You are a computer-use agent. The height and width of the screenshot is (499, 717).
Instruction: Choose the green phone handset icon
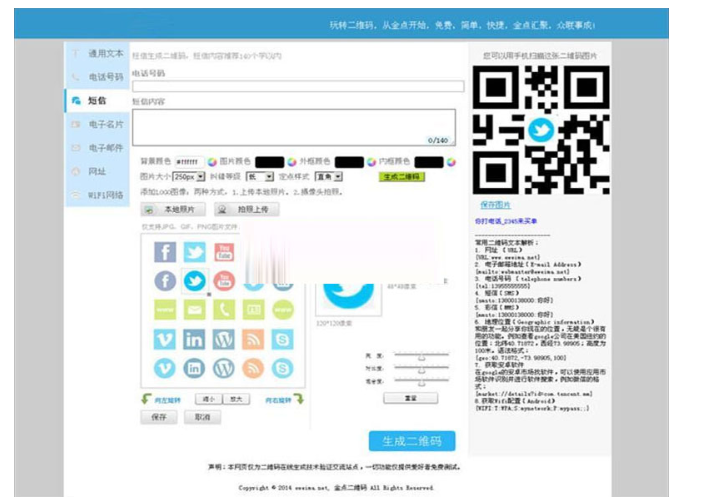point(224,310)
